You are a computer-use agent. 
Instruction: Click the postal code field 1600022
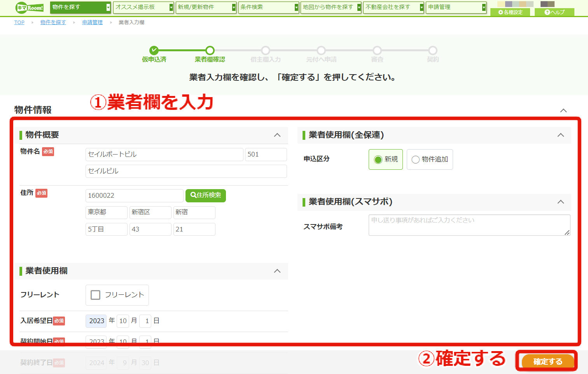point(135,196)
